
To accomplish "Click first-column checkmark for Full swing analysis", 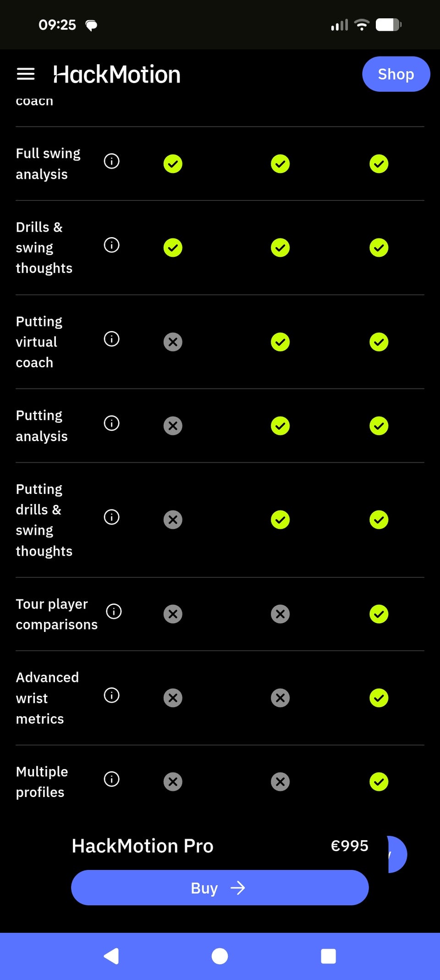I will pos(173,164).
